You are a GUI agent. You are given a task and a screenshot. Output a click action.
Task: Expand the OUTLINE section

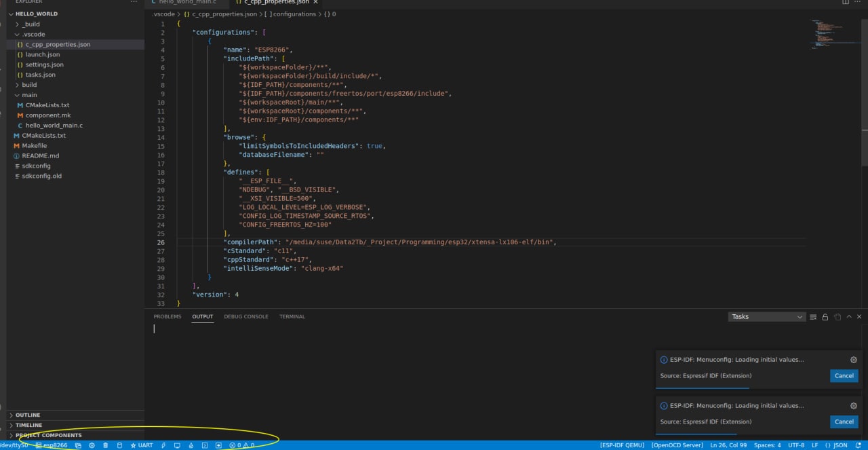coord(28,415)
